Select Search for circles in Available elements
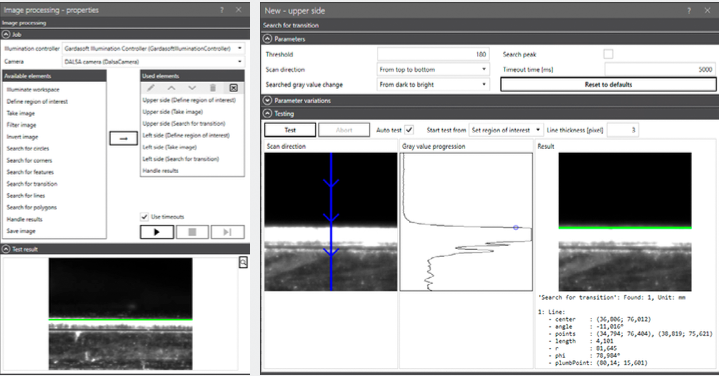 pyautogui.click(x=28, y=149)
